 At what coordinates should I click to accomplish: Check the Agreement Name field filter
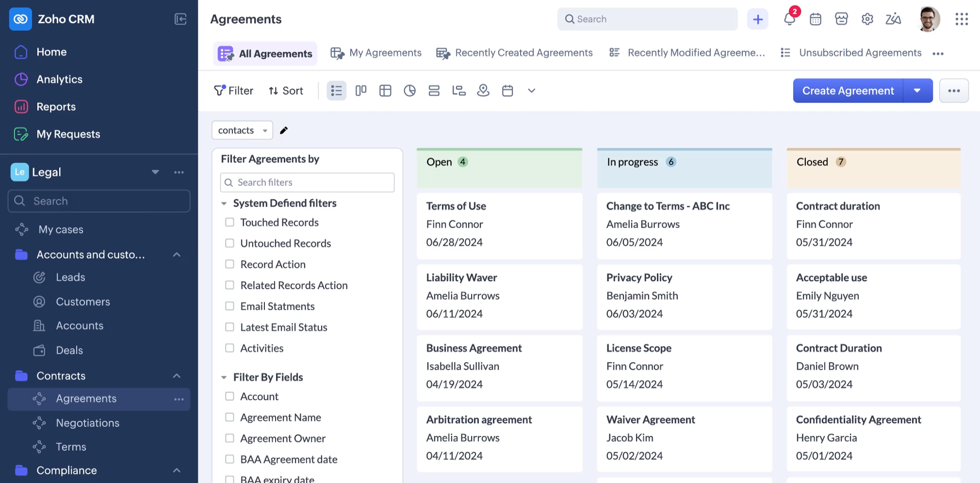coord(230,417)
